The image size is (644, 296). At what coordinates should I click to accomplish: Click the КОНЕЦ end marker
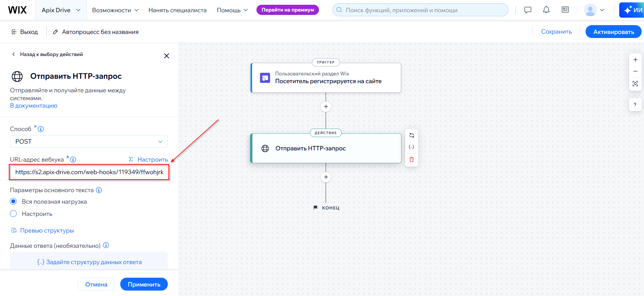(326, 208)
